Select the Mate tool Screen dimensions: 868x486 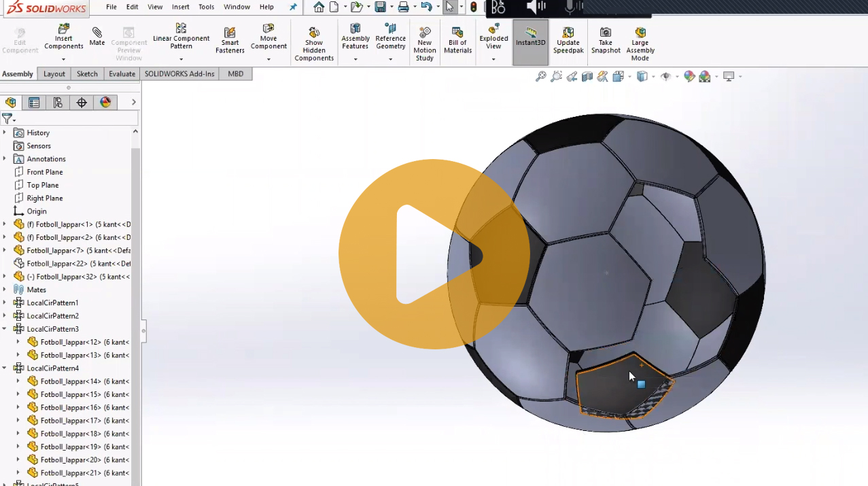coord(97,33)
